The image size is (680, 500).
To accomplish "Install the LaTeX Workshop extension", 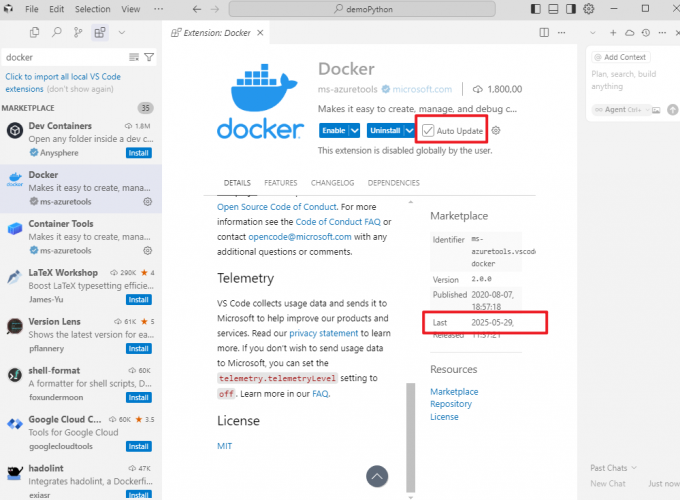I will (x=139, y=299).
